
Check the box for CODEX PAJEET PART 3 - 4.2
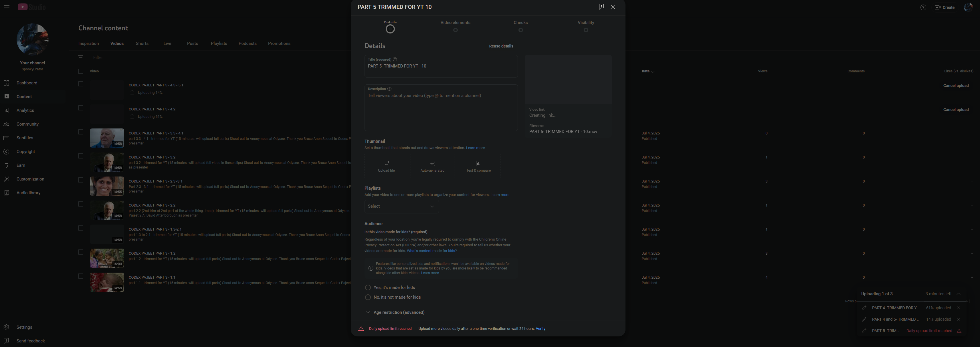(x=81, y=108)
